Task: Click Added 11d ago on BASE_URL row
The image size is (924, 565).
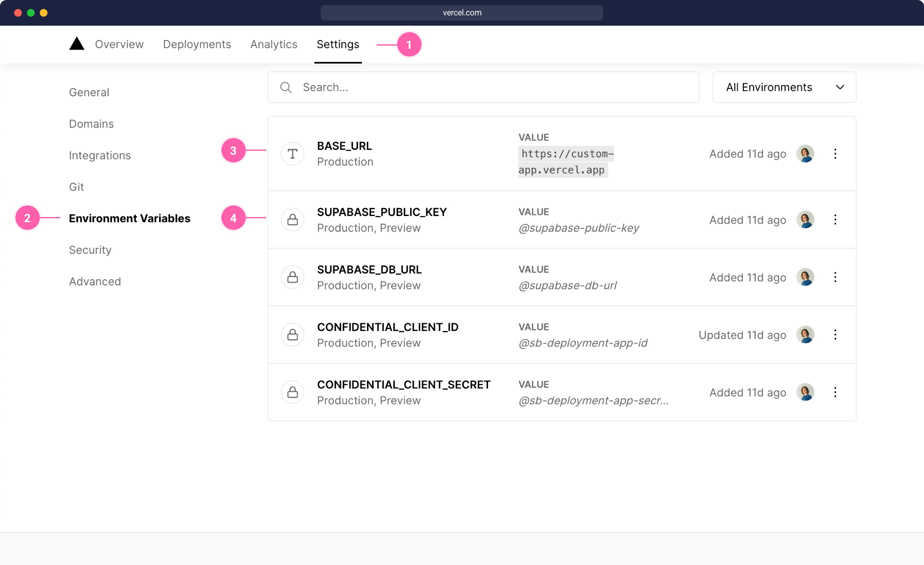Action: point(747,154)
